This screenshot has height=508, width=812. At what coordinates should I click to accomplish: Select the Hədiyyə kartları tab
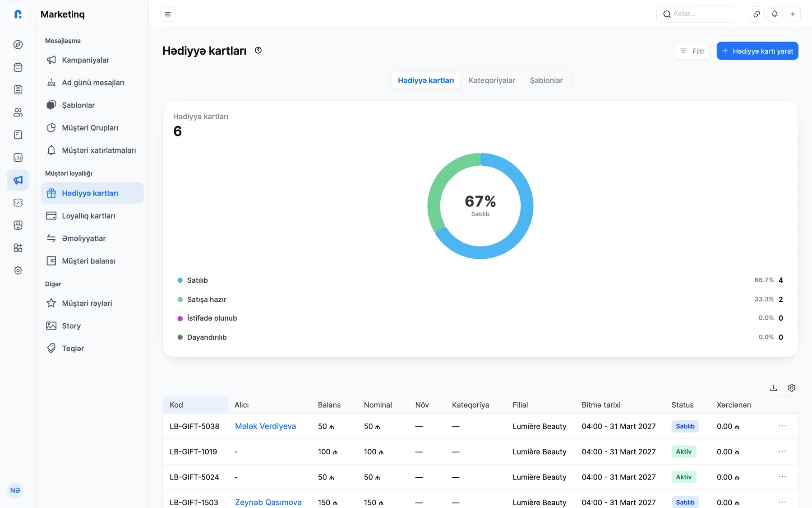pos(426,80)
